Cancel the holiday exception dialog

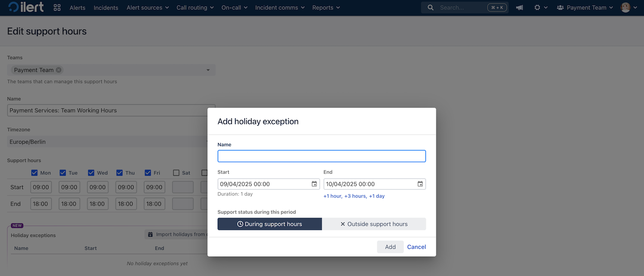(416, 246)
